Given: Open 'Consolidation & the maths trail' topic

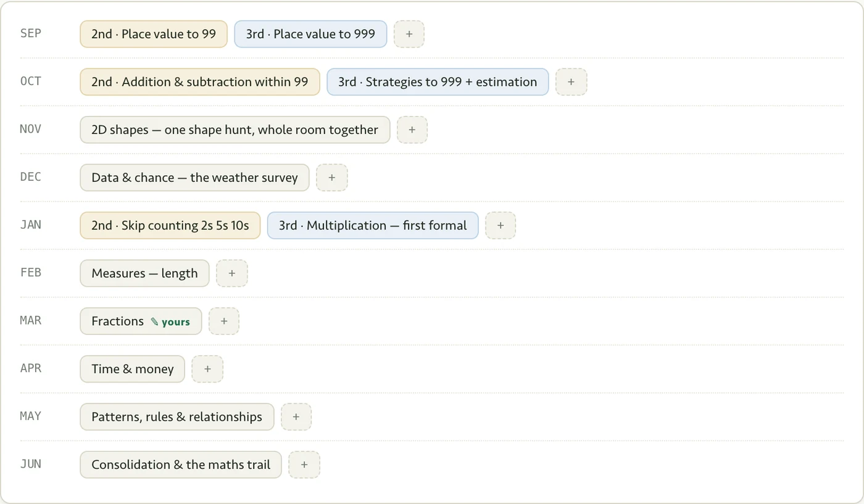Looking at the screenshot, I should [x=181, y=465].
